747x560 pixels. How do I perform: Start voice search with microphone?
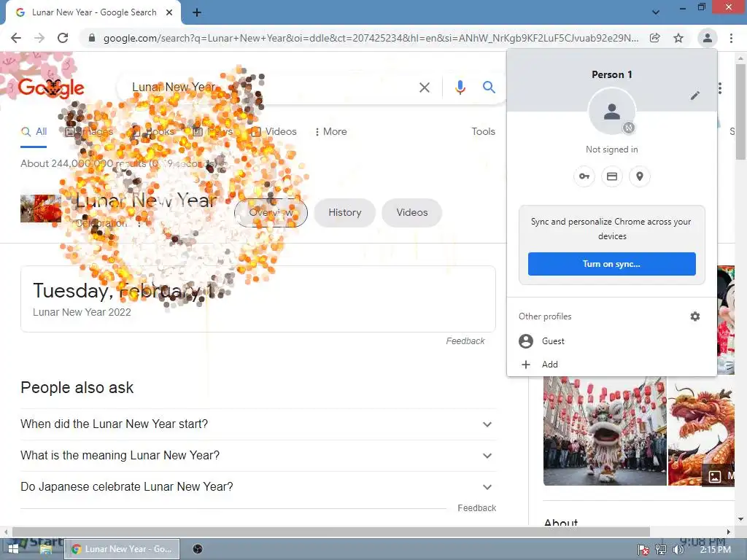(460, 87)
